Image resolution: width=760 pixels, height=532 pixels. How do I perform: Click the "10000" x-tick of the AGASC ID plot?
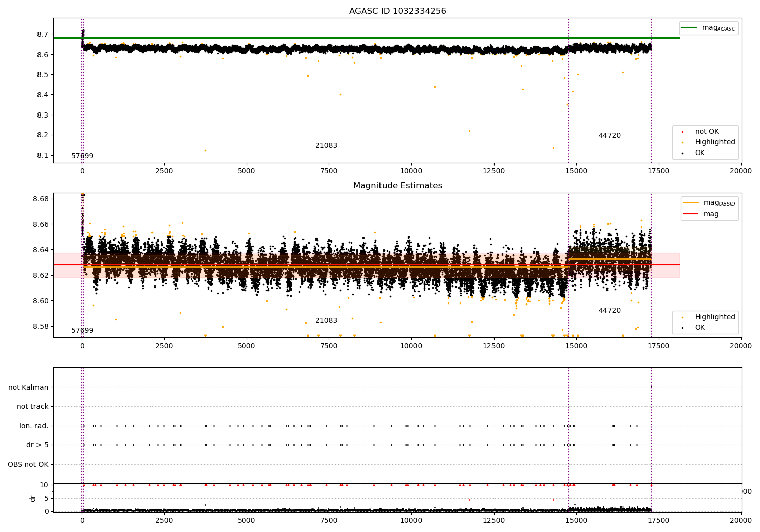coord(411,171)
